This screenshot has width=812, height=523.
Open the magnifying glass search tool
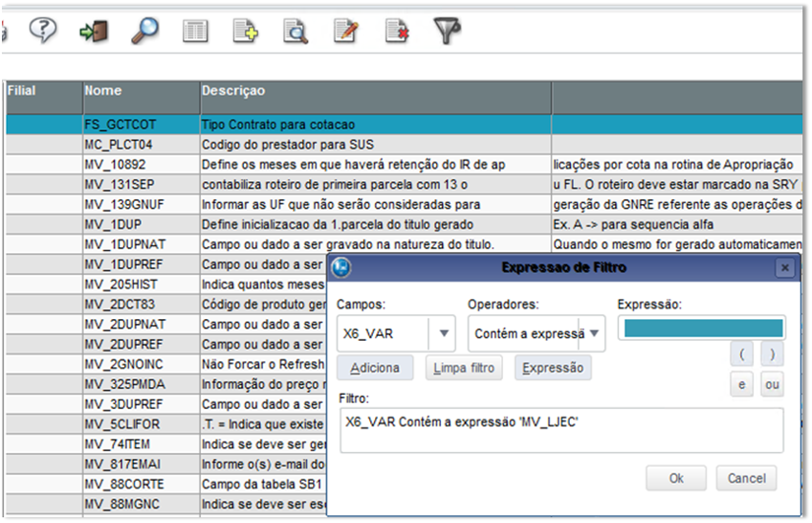(145, 31)
